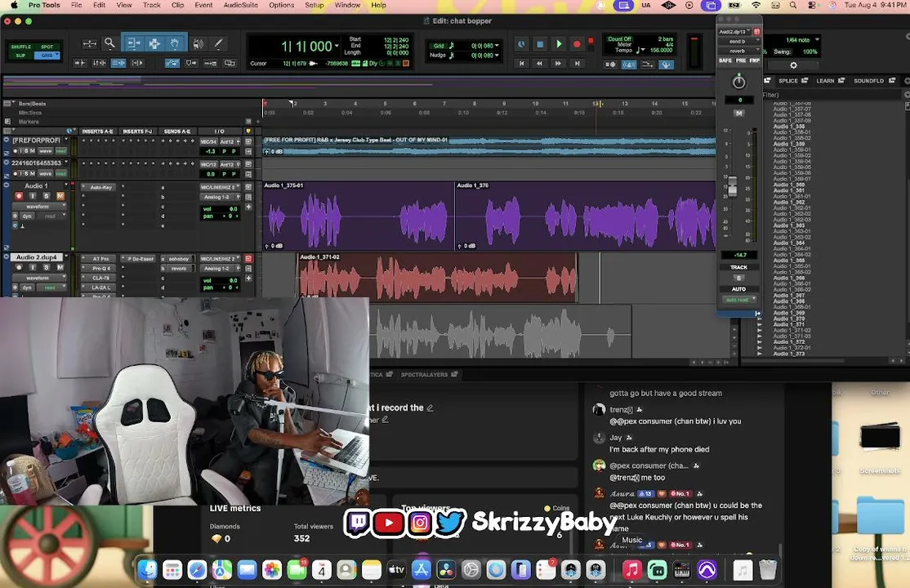
Task: Open Finder from the Dock
Action: tap(147, 570)
